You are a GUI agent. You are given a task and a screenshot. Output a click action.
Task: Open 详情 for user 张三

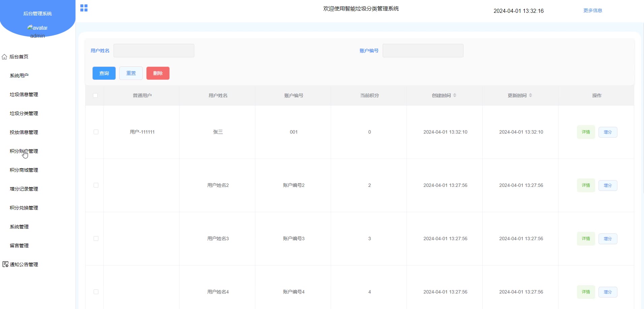(586, 132)
